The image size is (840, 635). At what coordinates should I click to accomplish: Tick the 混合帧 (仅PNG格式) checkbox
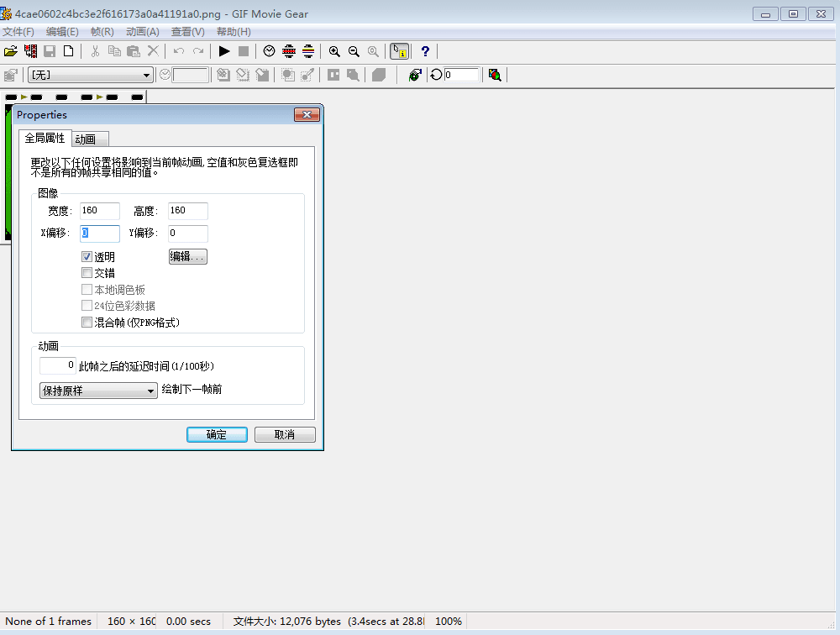(x=87, y=323)
